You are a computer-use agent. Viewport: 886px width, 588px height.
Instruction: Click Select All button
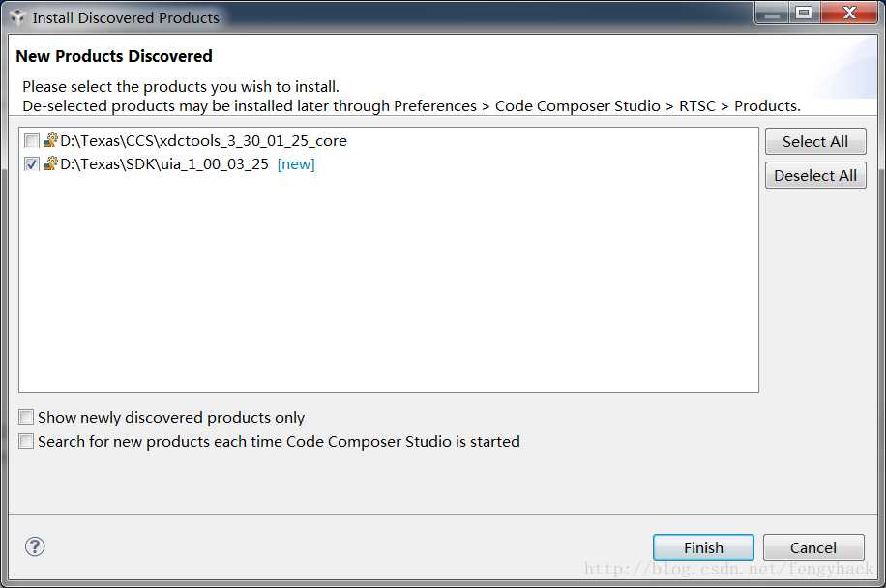pyautogui.click(x=815, y=141)
